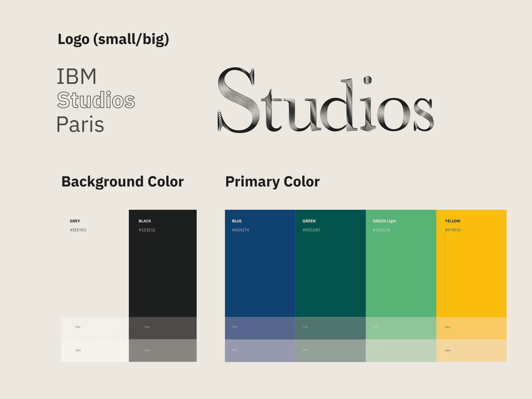
Task: Select the hex code "#EEE9E0"
Action: [x=78, y=230]
